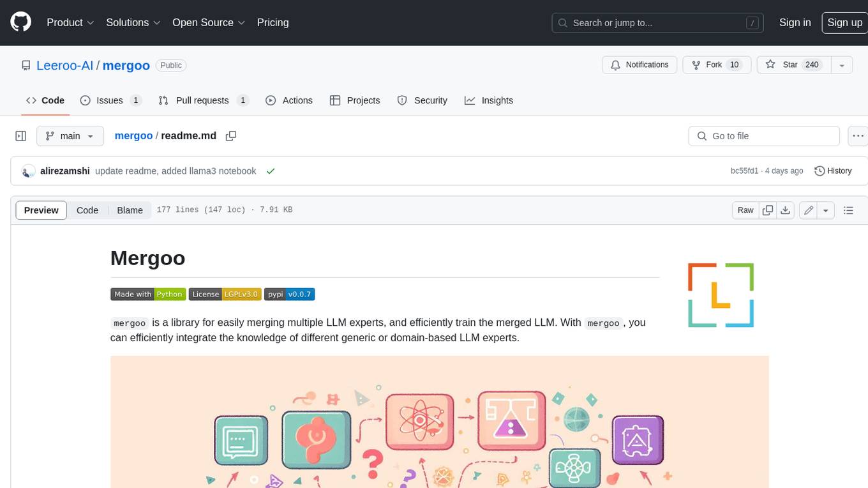Open the Raw file view
This screenshot has width=868, height=488.
tap(745, 210)
